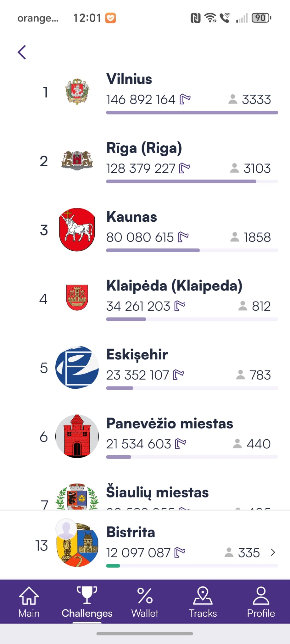Tap the Panevėžio miestas castle emblem
This screenshot has height=644, width=290.
click(77, 436)
